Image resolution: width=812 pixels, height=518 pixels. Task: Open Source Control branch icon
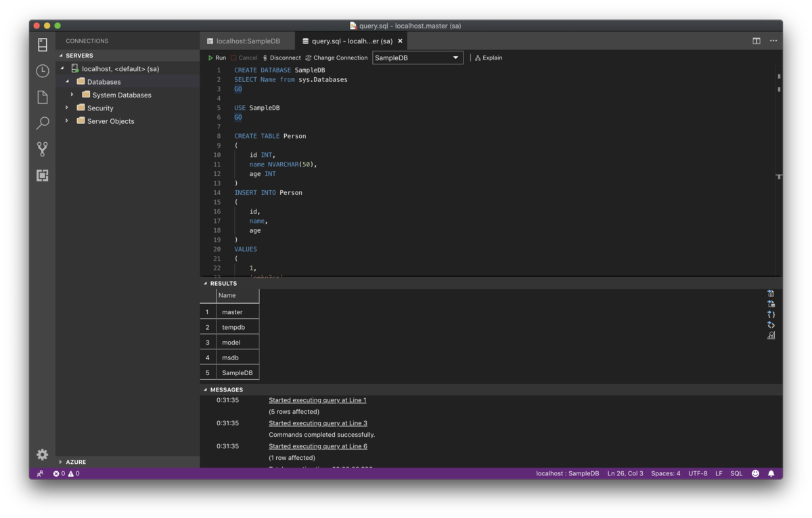pyautogui.click(x=42, y=149)
